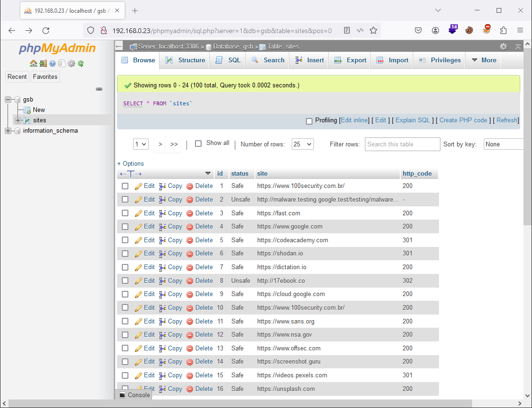532x408 pixels.
Task: Open the More tab dropdown
Action: [484, 60]
